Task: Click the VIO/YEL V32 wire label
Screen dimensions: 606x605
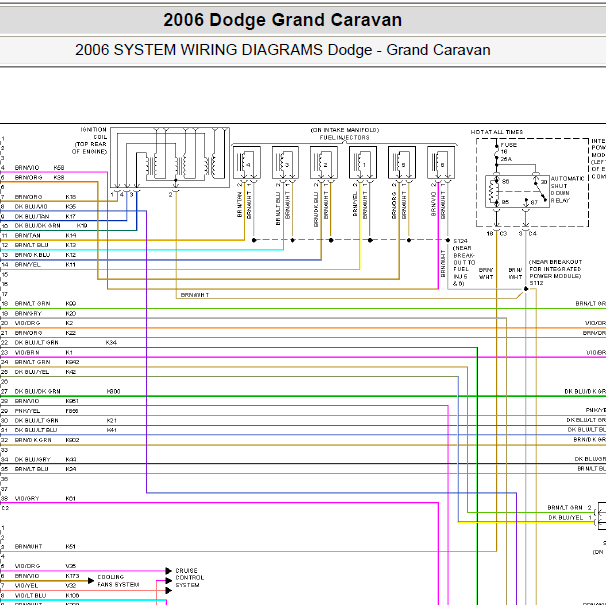Action: point(45,586)
